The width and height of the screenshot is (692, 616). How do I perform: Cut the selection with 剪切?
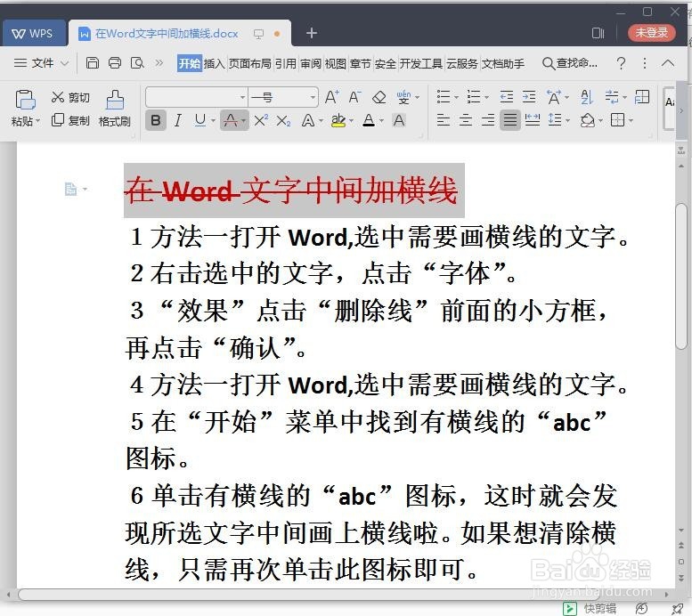tap(70, 97)
